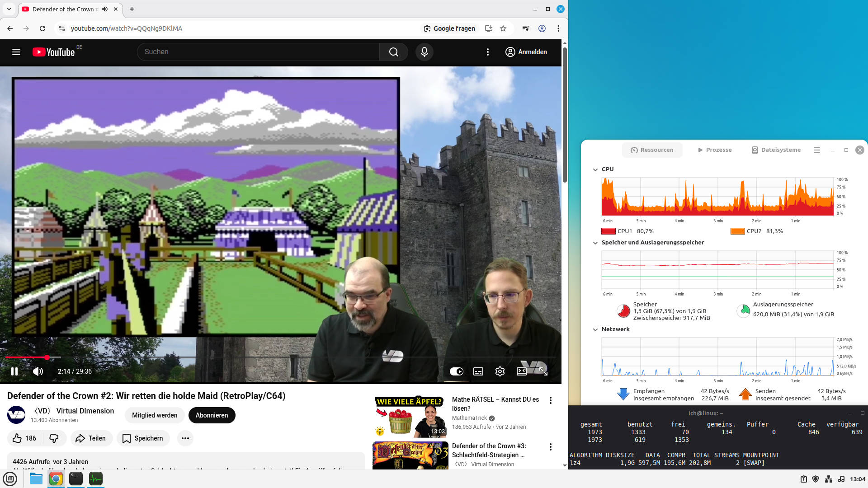The height and width of the screenshot is (488, 868).
Task: Switch to the Dateisysteme tab
Action: (776, 150)
